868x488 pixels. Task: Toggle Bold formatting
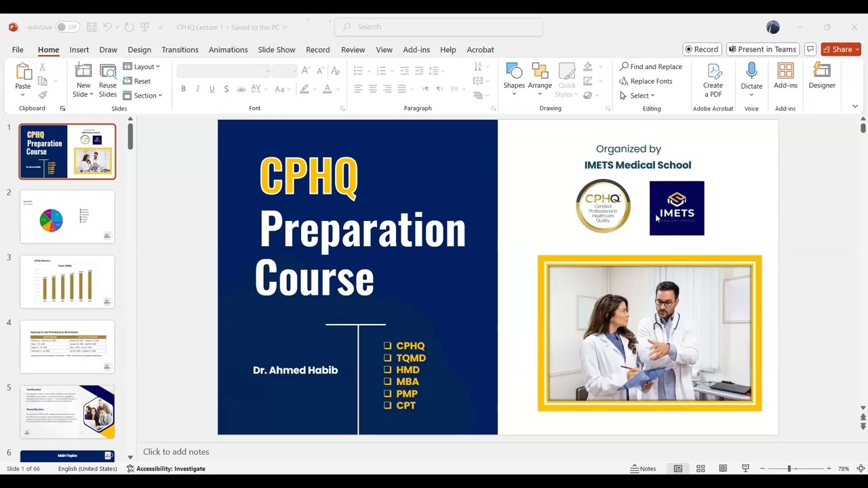183,89
